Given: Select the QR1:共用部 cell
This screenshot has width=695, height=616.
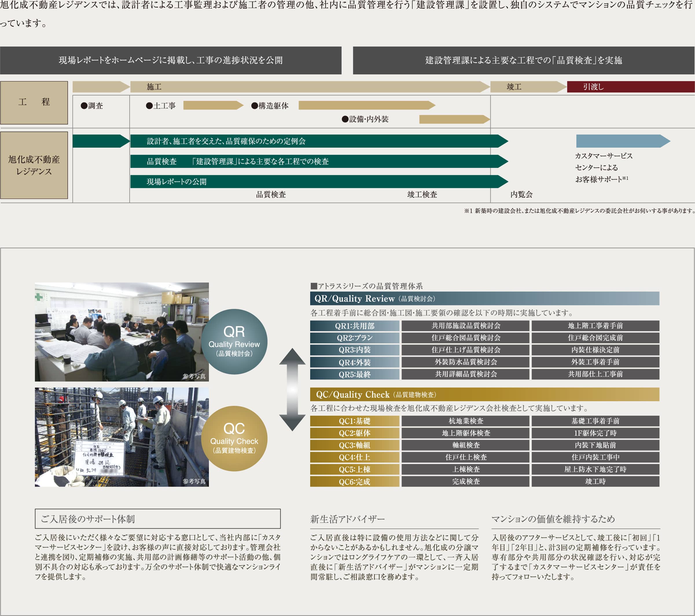Looking at the screenshot, I should (355, 326).
